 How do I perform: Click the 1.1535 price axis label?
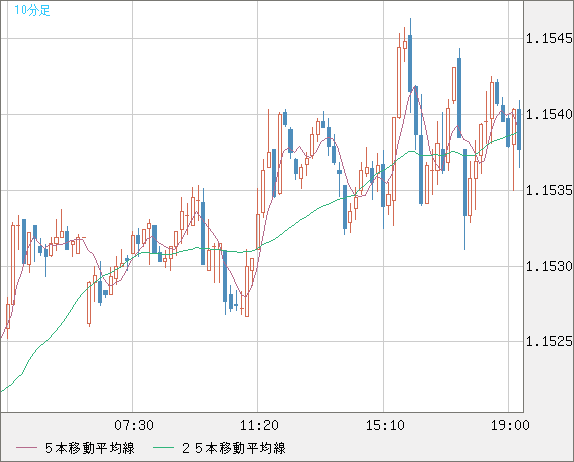(549, 190)
